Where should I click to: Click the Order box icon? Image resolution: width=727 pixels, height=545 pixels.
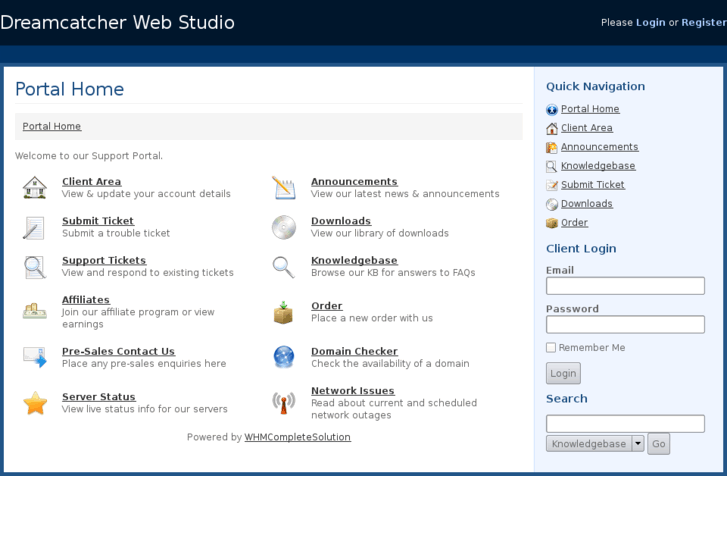(x=284, y=312)
